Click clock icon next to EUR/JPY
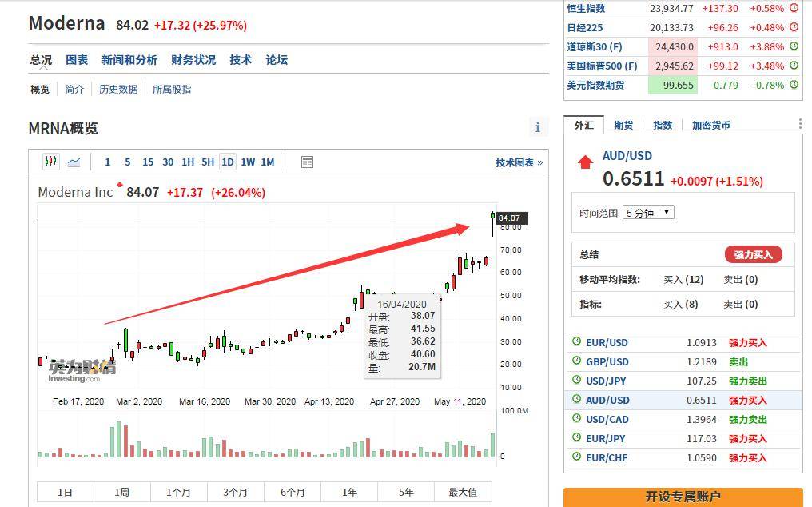Image resolution: width=812 pixels, height=507 pixels. pyautogui.click(x=576, y=437)
